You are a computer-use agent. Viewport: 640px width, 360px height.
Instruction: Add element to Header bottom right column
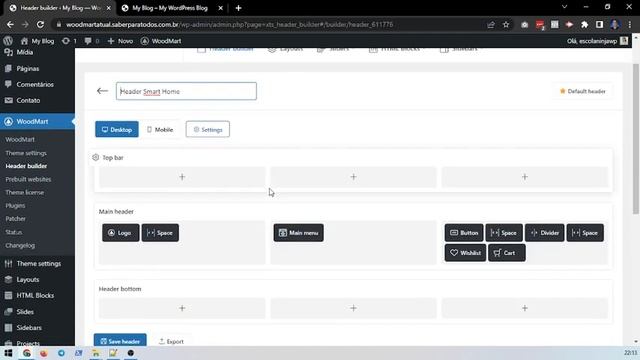[x=525, y=308]
